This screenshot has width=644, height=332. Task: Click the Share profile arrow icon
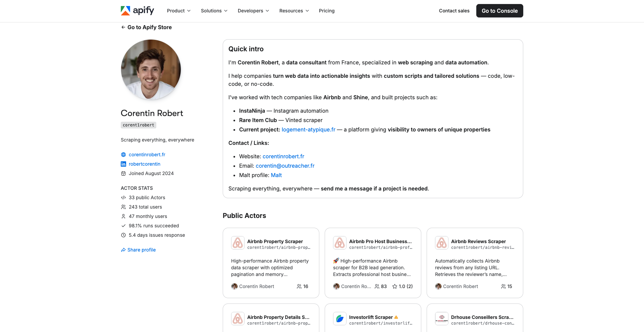tap(123, 250)
